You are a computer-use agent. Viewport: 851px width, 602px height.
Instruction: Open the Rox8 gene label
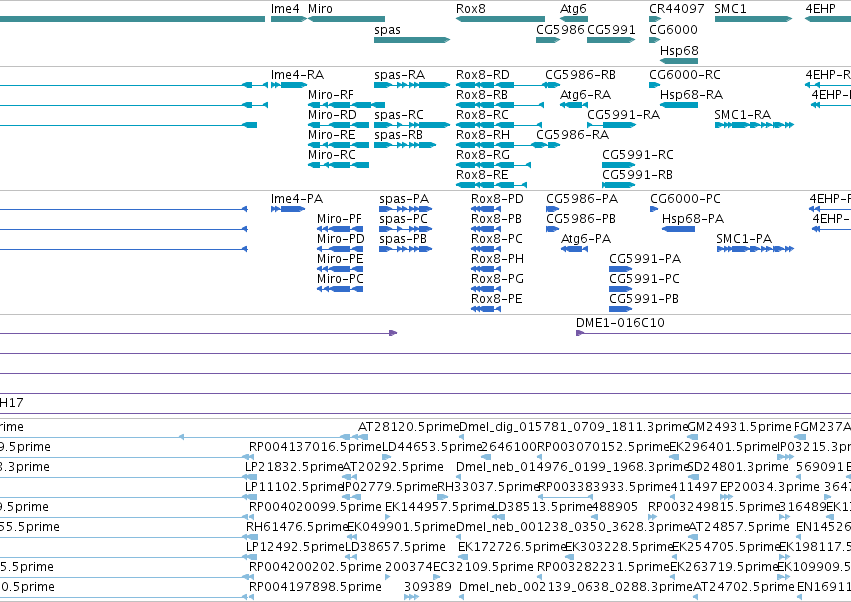click(x=471, y=9)
